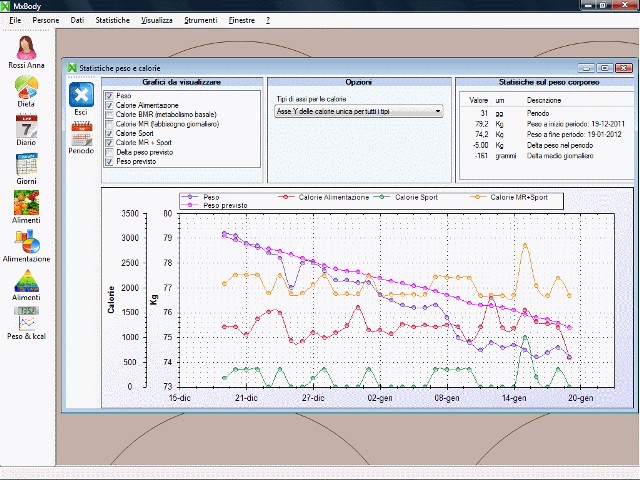Open the Dieta sidebar icon
The height and width of the screenshot is (480, 640).
pyautogui.click(x=26, y=88)
